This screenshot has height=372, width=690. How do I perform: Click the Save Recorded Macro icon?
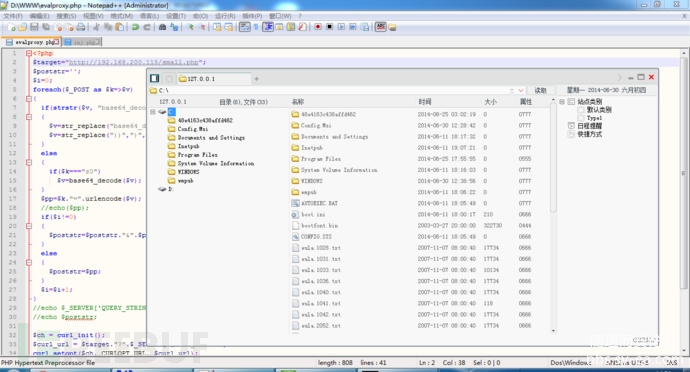coord(364,27)
